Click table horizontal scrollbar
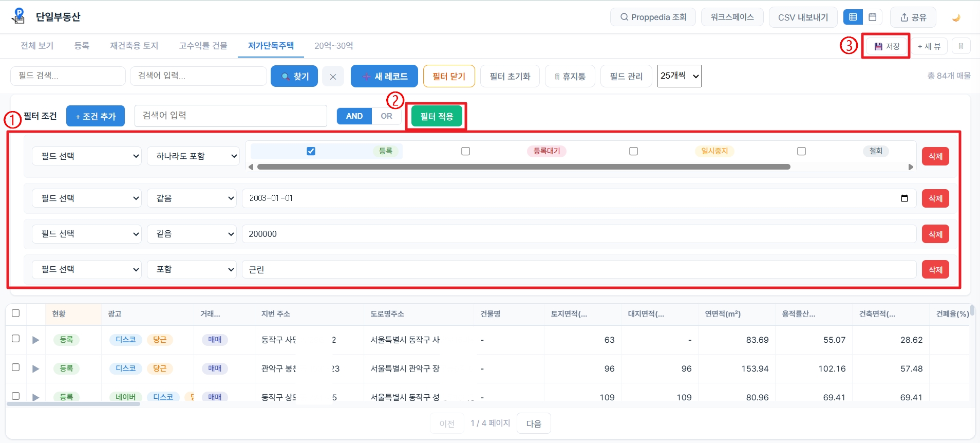This screenshot has height=443, width=980. click(73, 404)
